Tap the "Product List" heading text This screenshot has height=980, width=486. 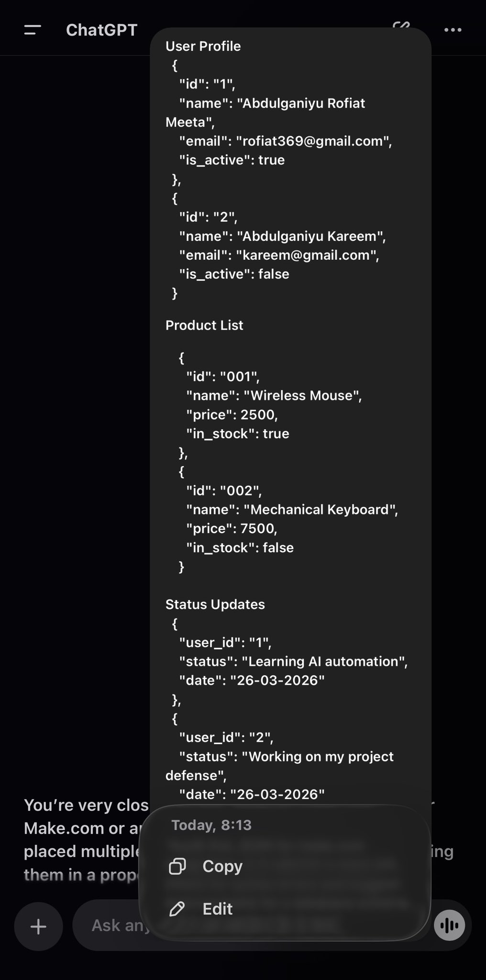click(x=204, y=325)
